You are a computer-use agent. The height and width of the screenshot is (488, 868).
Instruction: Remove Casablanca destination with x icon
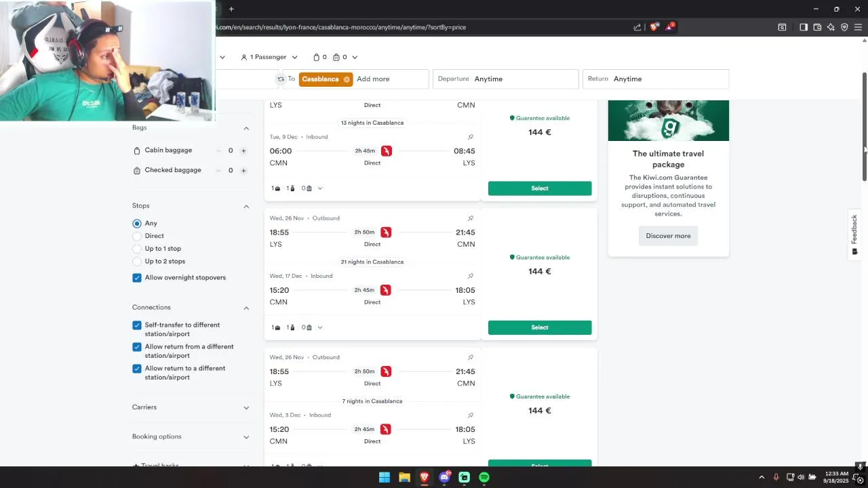click(347, 79)
